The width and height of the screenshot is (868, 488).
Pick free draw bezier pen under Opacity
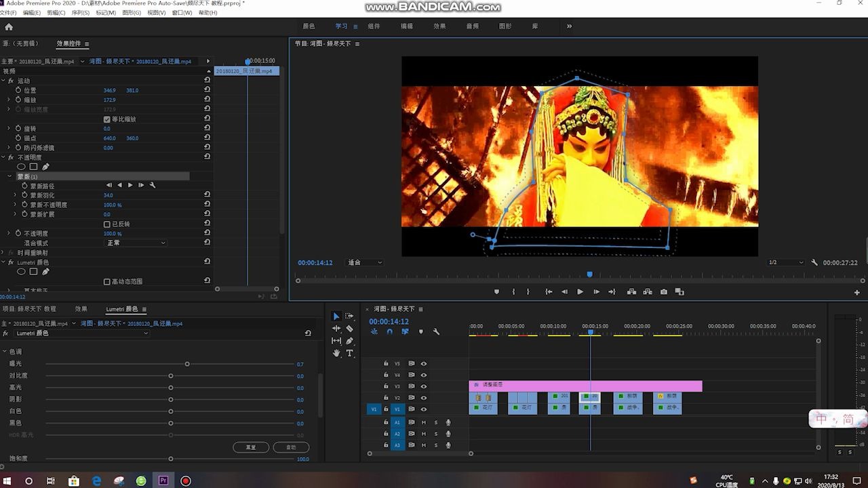45,166
